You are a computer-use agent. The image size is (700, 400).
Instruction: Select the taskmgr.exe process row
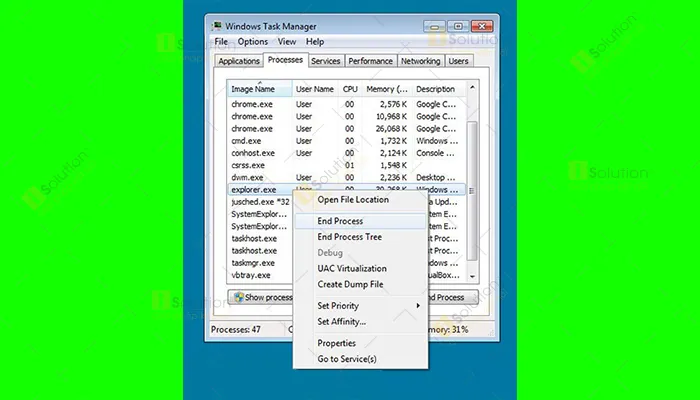tap(260, 263)
